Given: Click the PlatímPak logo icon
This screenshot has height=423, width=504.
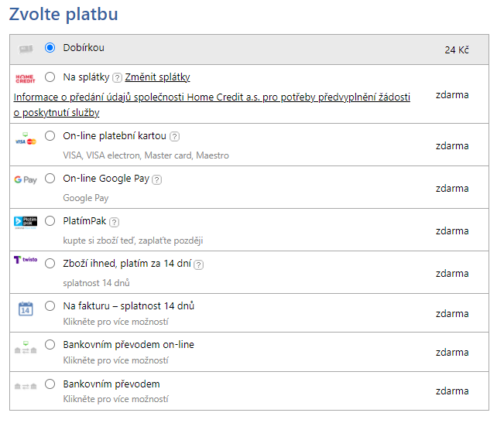Looking at the screenshot, I should (26, 222).
